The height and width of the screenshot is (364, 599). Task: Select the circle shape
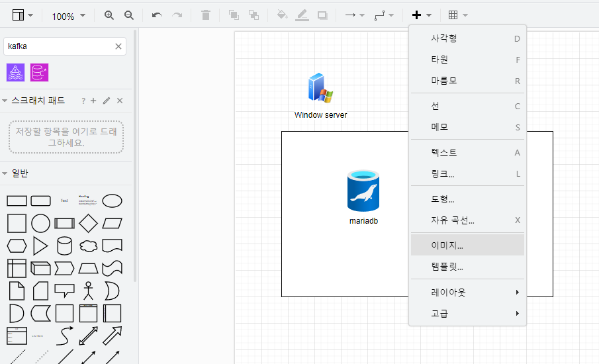click(40, 224)
